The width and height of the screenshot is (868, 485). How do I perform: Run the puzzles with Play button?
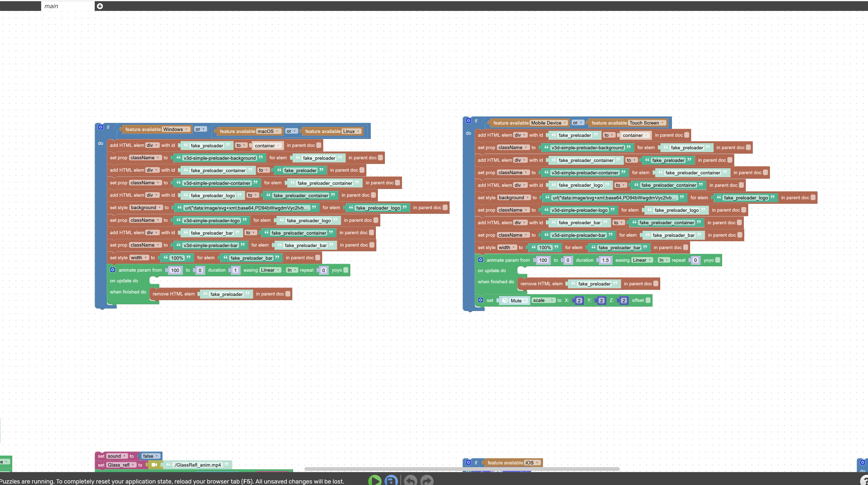[x=375, y=480]
